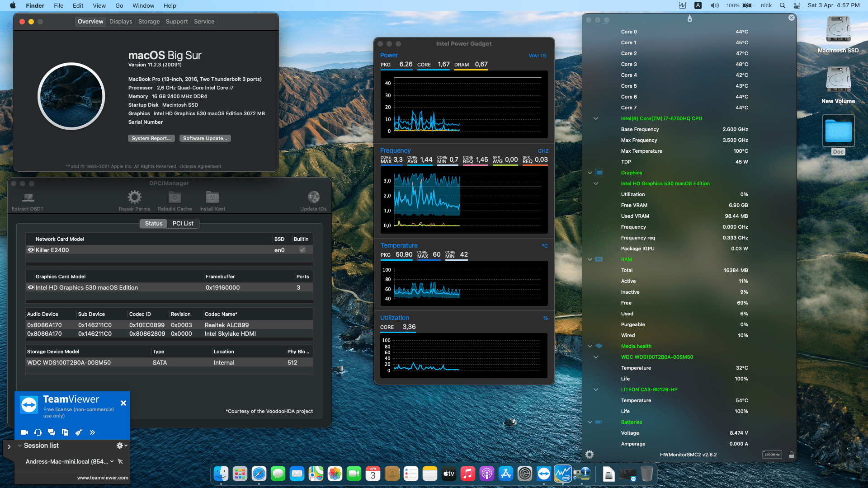Collapse WDC WDS100T2B0A-00SM50 drive group
Image resolution: width=868 pixels, height=488 pixels.
[595, 357]
